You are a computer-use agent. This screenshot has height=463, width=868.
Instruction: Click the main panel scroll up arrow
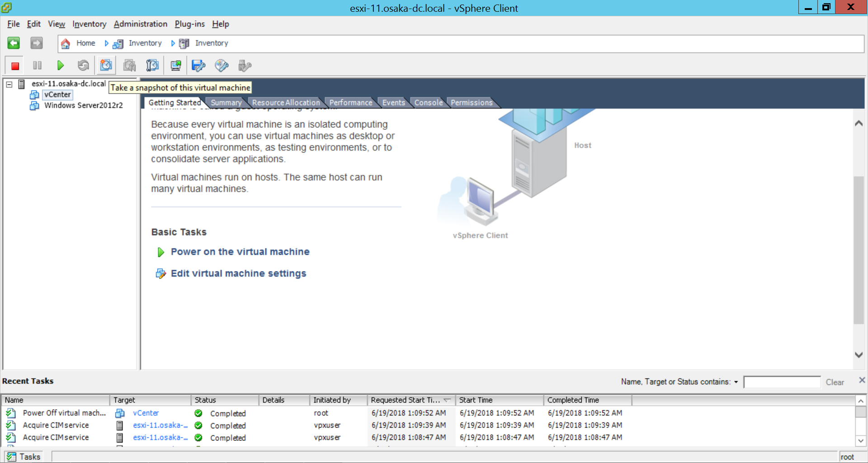(x=859, y=123)
